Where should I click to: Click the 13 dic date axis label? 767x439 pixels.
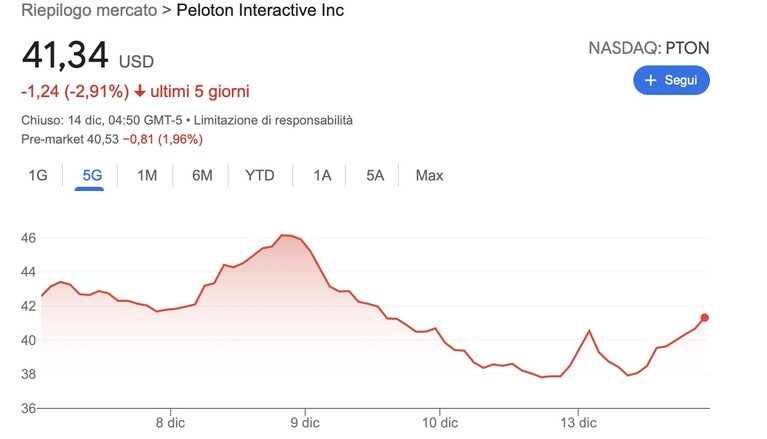pyautogui.click(x=578, y=423)
